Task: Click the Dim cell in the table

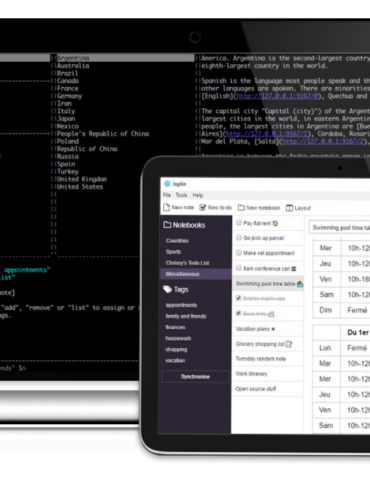Action: click(326, 310)
